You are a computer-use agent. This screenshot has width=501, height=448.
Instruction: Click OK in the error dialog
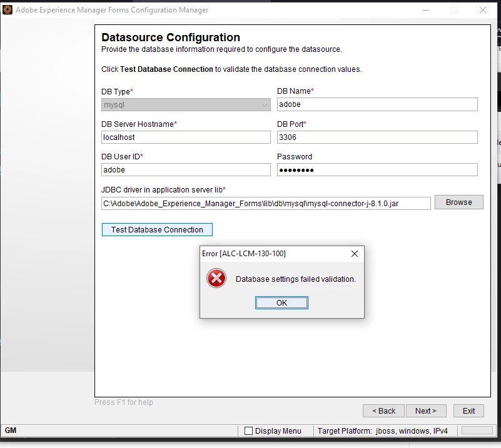click(281, 302)
